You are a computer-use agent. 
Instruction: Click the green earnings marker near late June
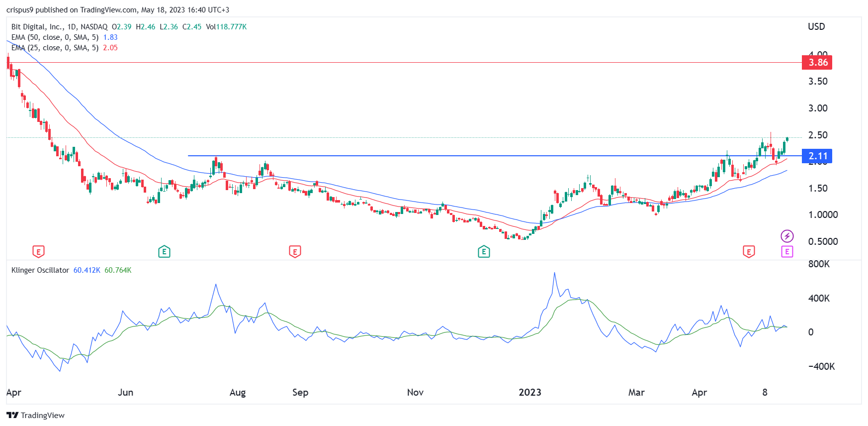[x=164, y=252]
